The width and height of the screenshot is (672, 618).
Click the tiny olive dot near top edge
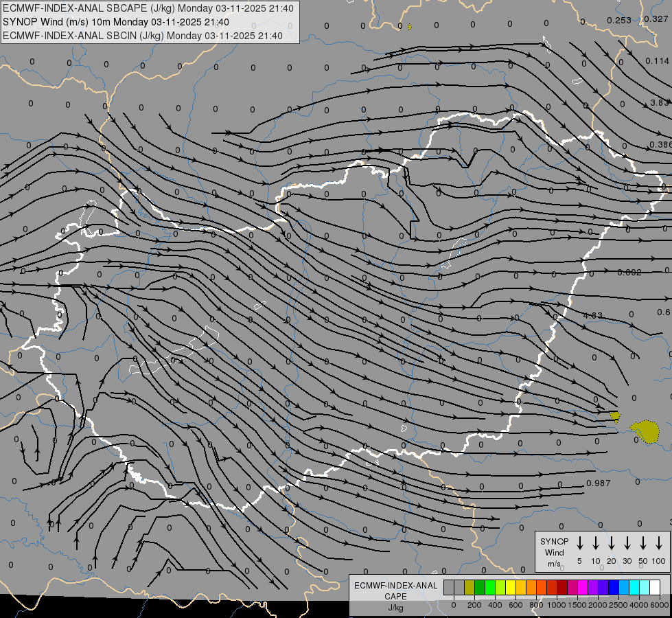pos(409,27)
